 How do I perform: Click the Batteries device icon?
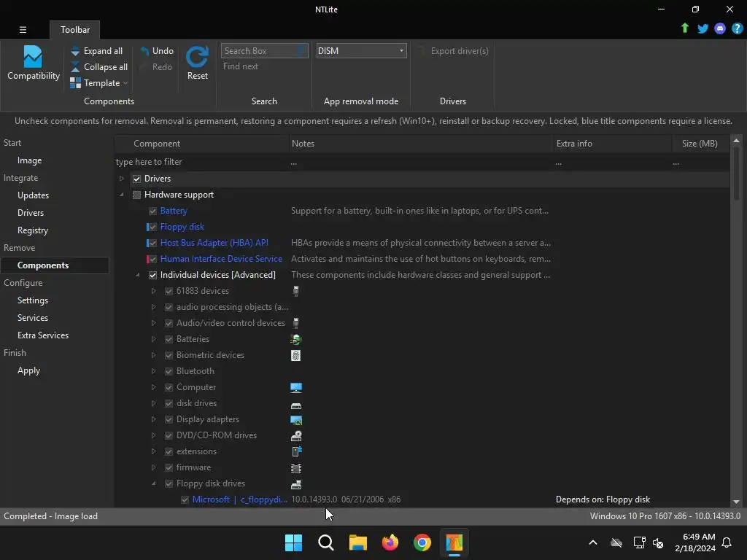tap(296, 340)
